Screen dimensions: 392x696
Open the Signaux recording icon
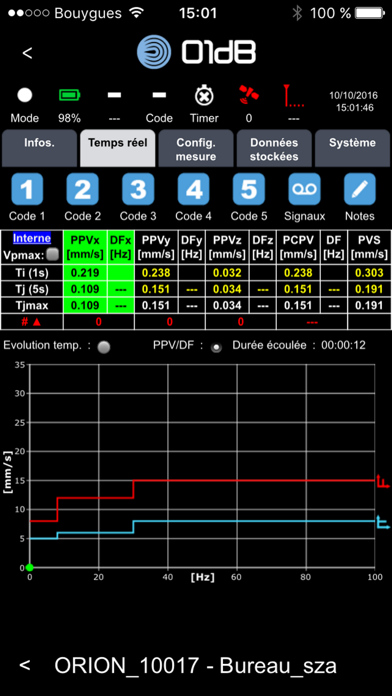point(305,189)
